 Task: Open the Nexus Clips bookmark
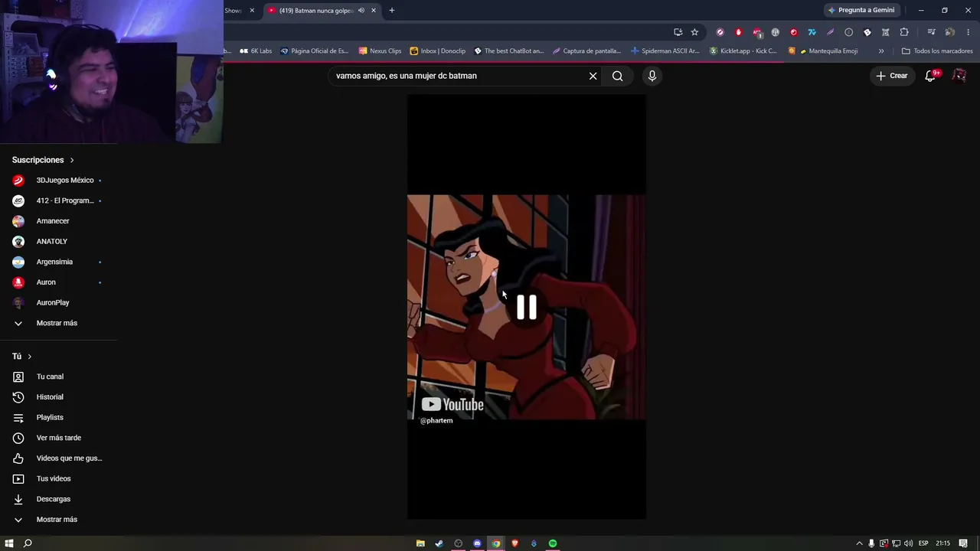[380, 51]
